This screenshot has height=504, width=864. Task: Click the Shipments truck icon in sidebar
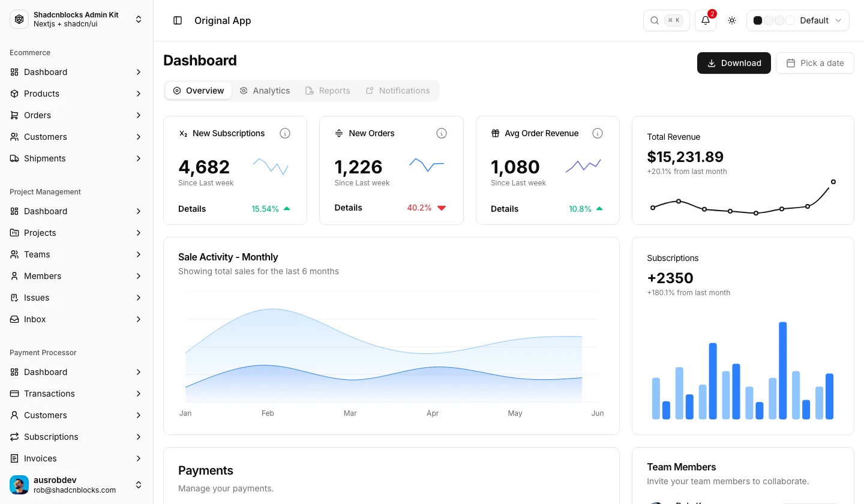point(14,158)
